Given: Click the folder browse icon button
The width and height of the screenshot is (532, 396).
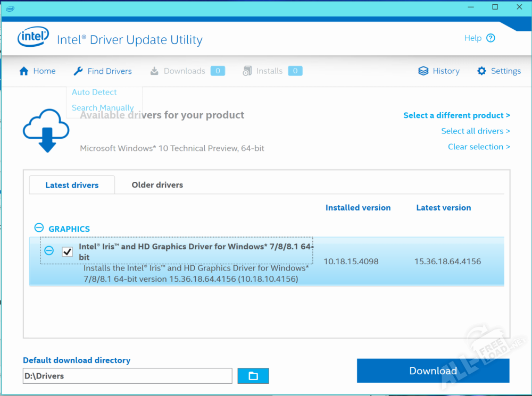Looking at the screenshot, I should (253, 376).
